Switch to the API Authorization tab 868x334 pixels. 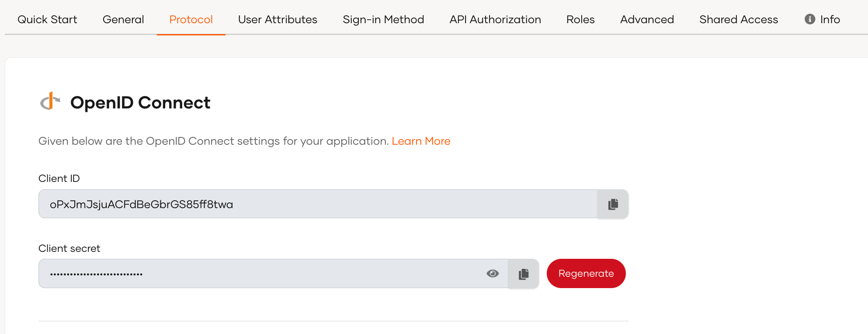[495, 20]
